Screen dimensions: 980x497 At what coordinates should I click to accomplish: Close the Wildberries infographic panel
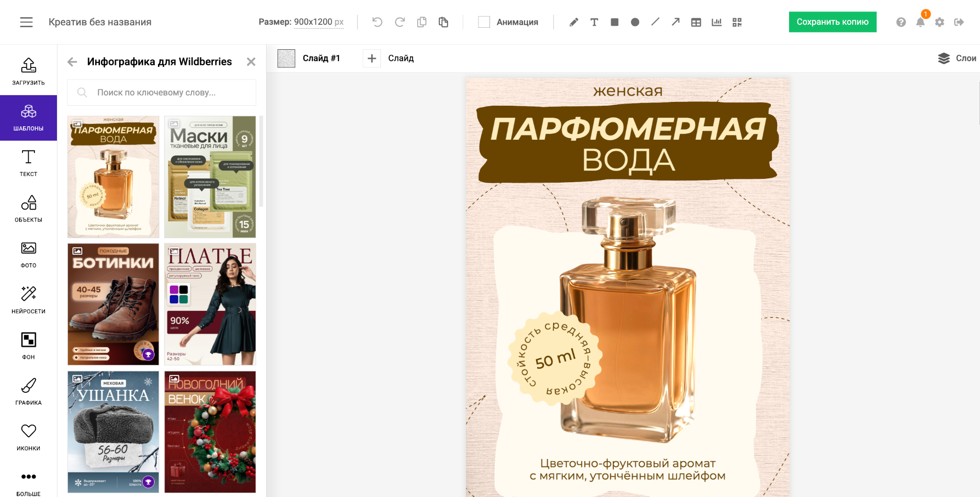[251, 62]
